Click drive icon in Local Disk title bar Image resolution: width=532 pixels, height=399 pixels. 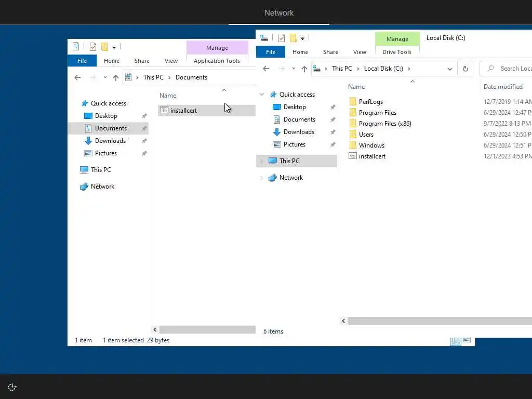pos(264,37)
